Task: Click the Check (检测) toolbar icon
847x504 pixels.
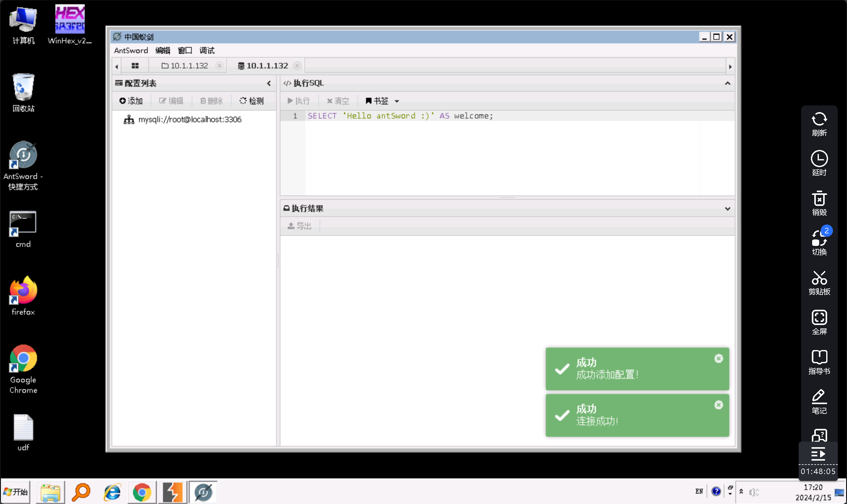Action: (252, 101)
